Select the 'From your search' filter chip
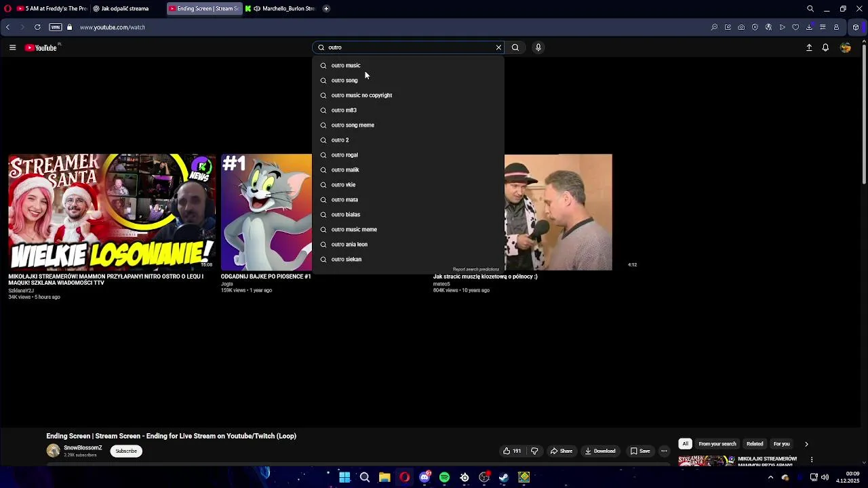Viewport: 868px width, 488px height. click(717, 444)
